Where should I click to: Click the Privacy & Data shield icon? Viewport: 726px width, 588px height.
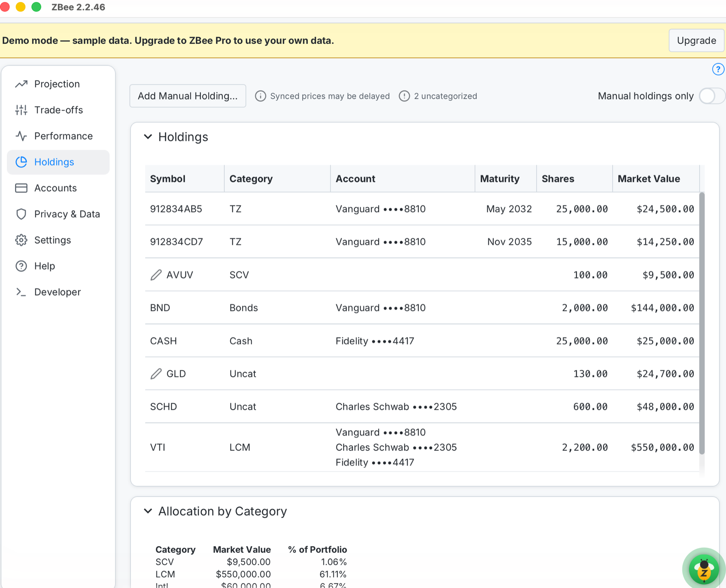[21, 214]
